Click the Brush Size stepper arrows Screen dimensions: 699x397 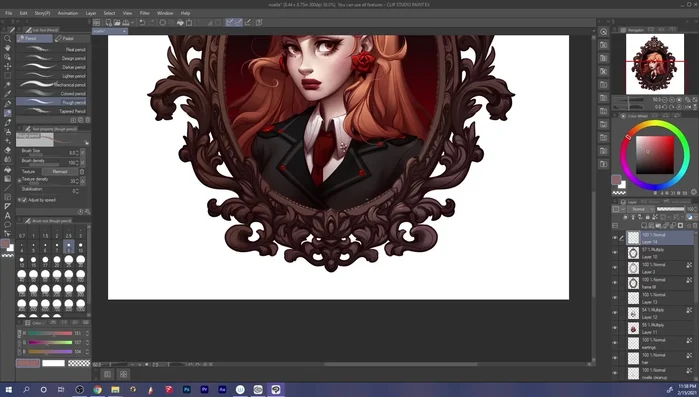(78, 152)
